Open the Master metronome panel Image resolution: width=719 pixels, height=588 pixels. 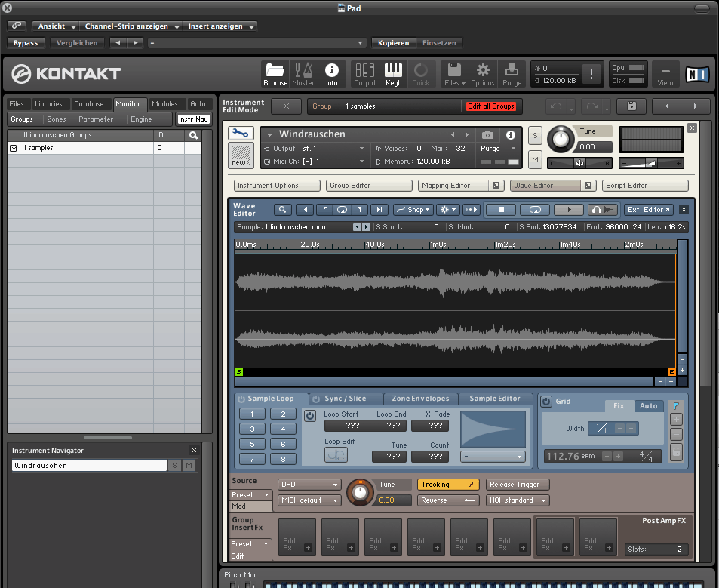click(x=303, y=73)
